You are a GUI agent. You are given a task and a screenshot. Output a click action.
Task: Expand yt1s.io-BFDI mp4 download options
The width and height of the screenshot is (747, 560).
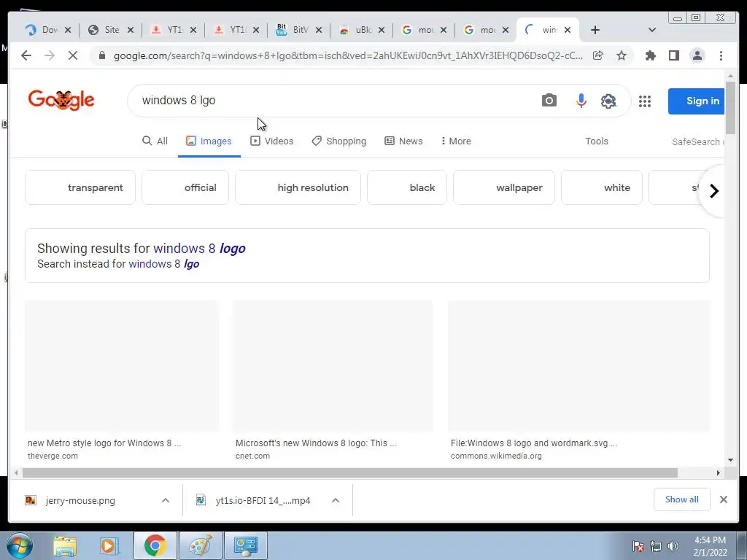336,500
